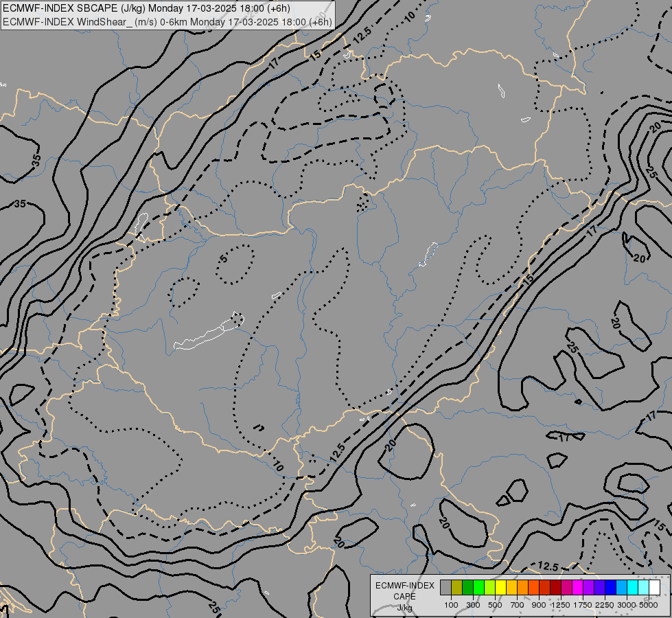The width and height of the screenshot is (672, 618).
Task: Click the '2250' legend value
Action: (x=605, y=605)
